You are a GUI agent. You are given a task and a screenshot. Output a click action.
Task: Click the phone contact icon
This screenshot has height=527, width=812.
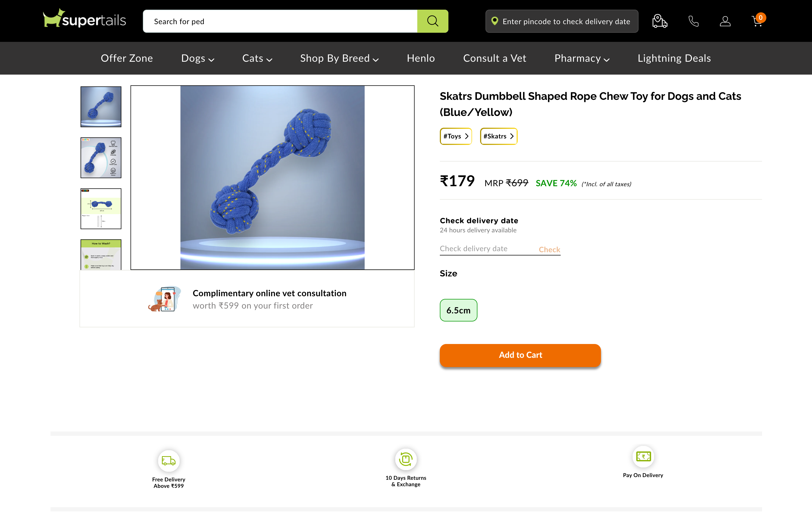pyautogui.click(x=693, y=21)
